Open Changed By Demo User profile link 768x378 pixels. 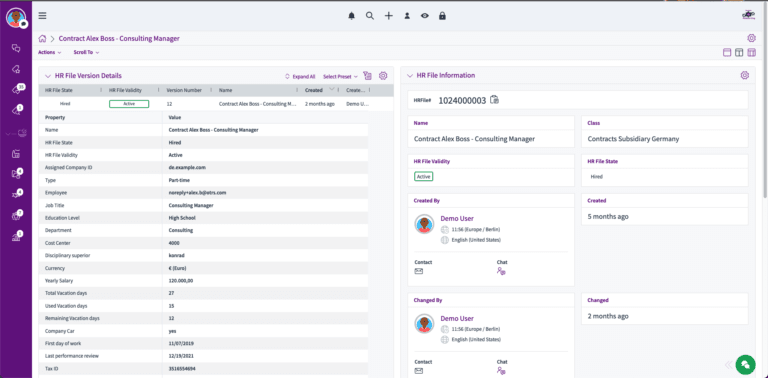(x=457, y=318)
